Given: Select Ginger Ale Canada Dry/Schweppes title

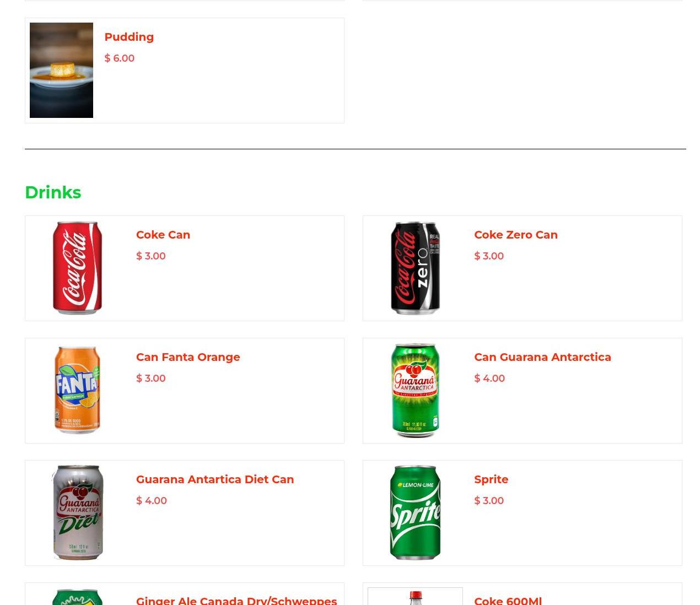Looking at the screenshot, I should coord(236,600).
